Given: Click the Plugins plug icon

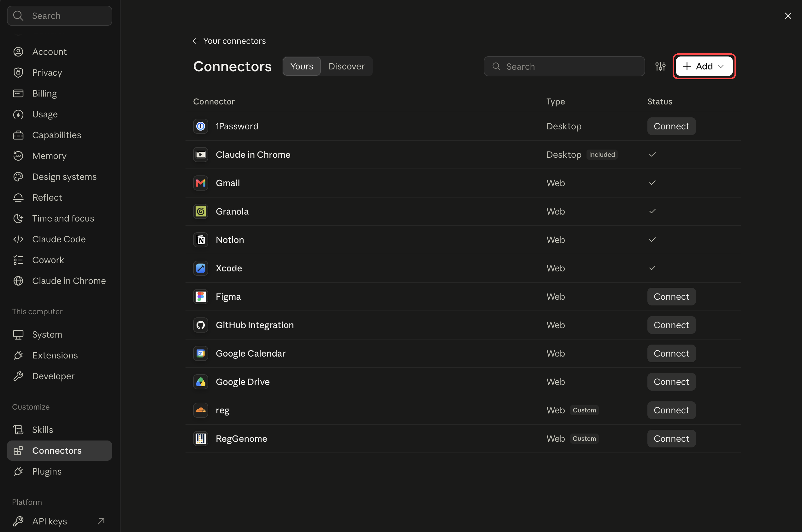Looking at the screenshot, I should [18, 471].
